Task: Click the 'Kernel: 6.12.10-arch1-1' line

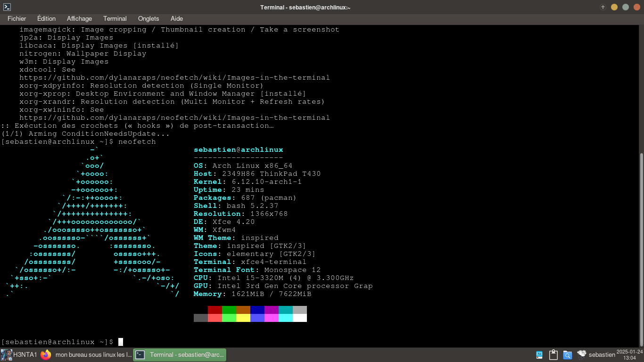Action: coord(248,181)
